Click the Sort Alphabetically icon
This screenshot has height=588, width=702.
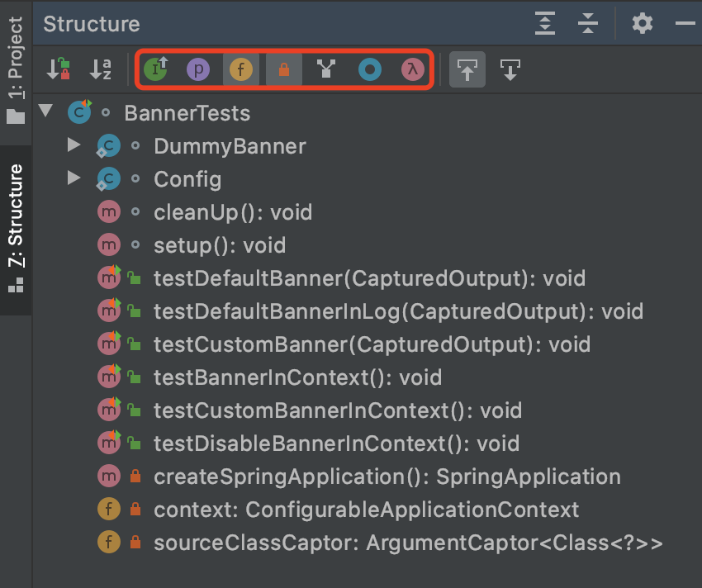(101, 70)
